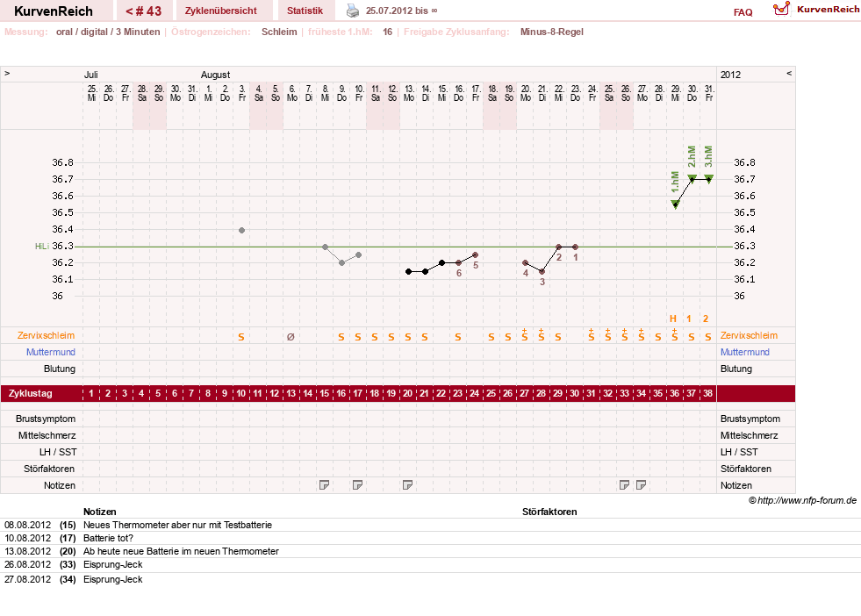Image resolution: width=861 pixels, height=616 pixels.
Task: Click the left Muttermund row label
Action: [51, 352]
